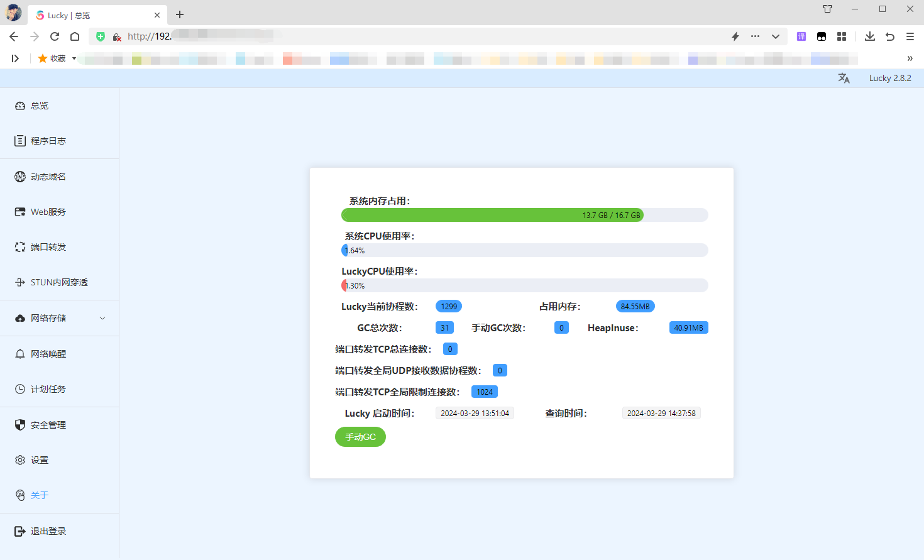Expand the 收藏 bookmarks dropdown arrow
The width and height of the screenshot is (924, 560).
tap(74, 58)
